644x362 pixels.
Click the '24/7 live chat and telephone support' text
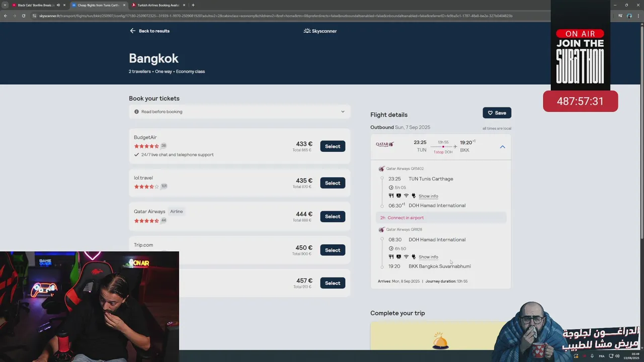(x=177, y=155)
